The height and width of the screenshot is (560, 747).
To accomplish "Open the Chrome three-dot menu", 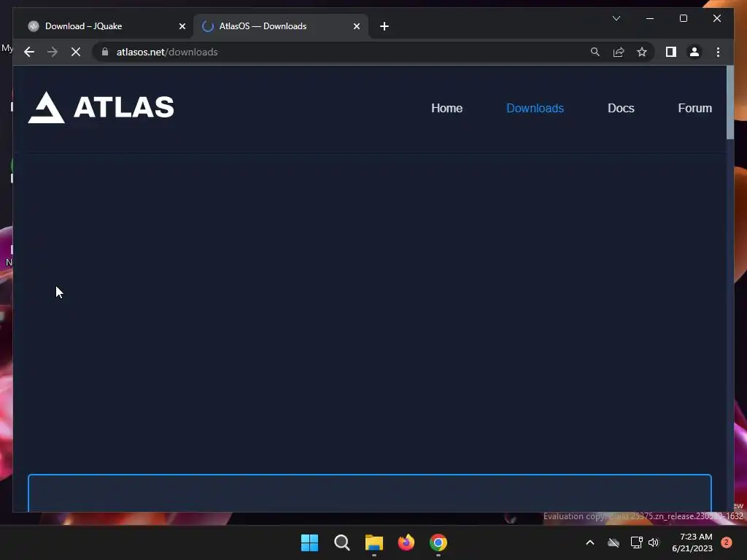I will 718,52.
